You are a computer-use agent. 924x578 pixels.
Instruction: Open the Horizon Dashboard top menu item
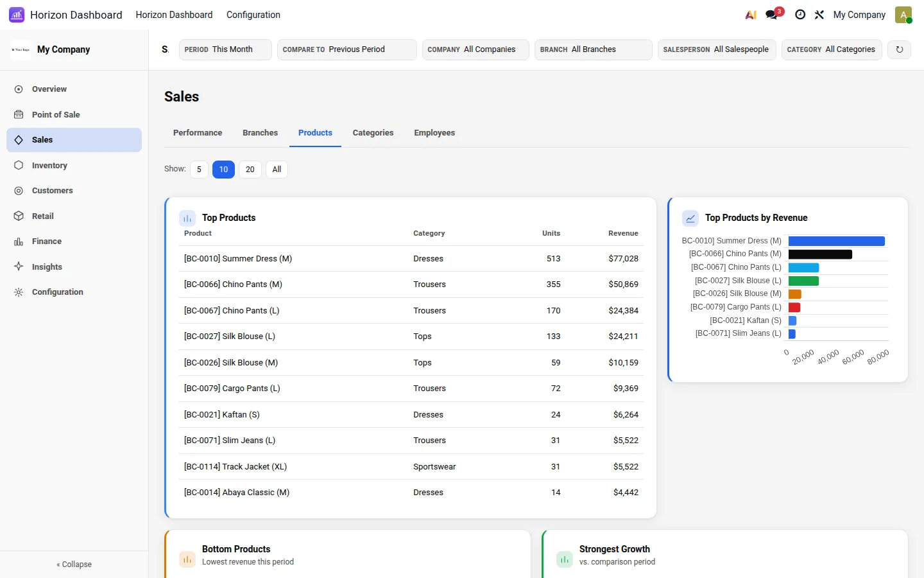click(x=174, y=15)
